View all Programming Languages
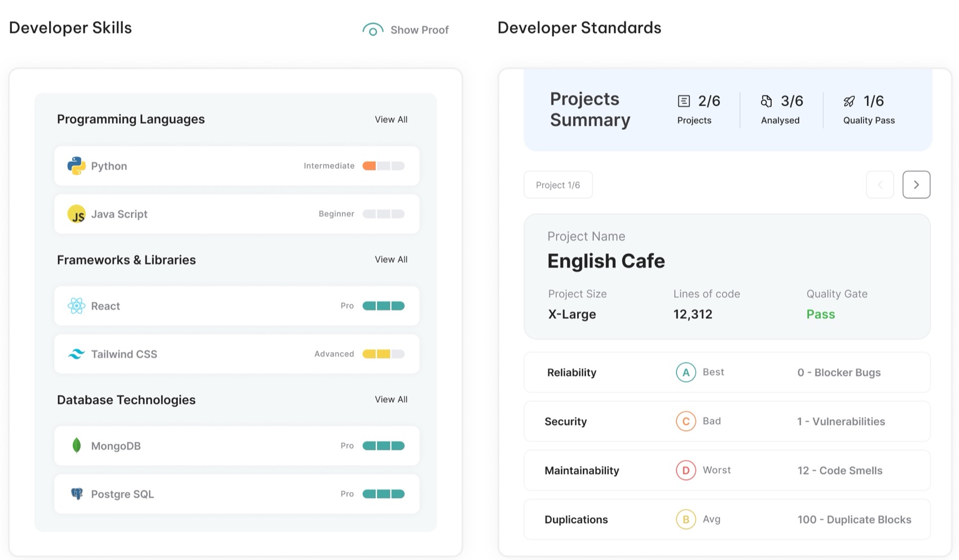 click(391, 120)
